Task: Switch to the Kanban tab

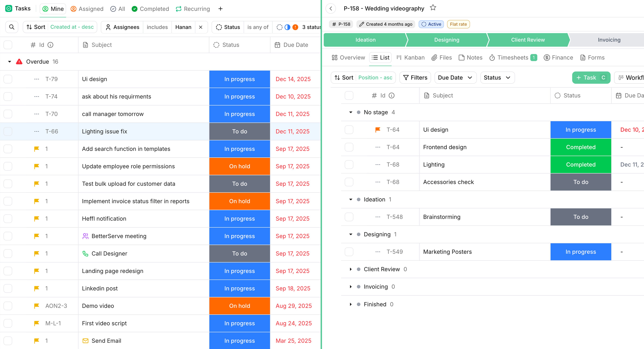Action: [411, 58]
